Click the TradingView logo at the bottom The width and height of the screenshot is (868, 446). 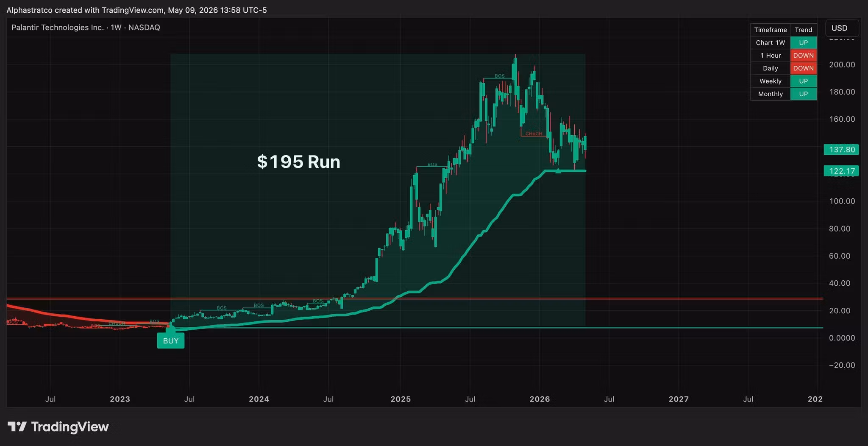(x=58, y=426)
